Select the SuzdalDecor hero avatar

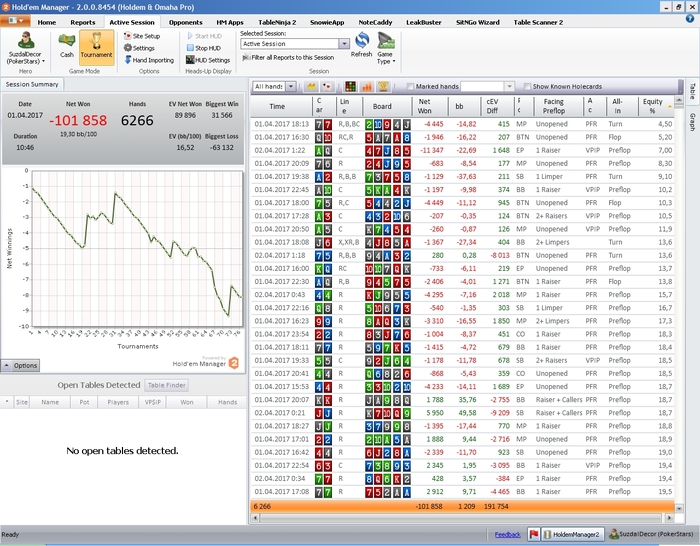point(25,41)
